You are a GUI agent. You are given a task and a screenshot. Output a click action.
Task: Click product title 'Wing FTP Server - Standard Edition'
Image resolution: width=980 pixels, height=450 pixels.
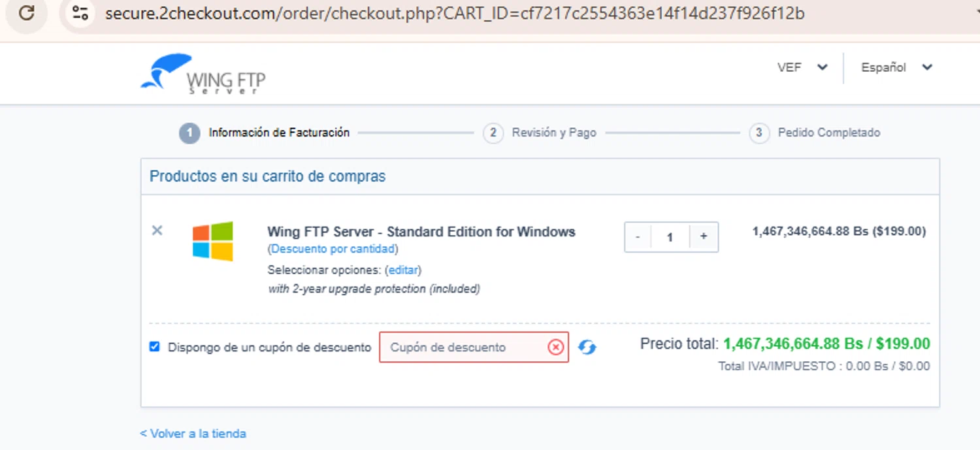point(421,232)
